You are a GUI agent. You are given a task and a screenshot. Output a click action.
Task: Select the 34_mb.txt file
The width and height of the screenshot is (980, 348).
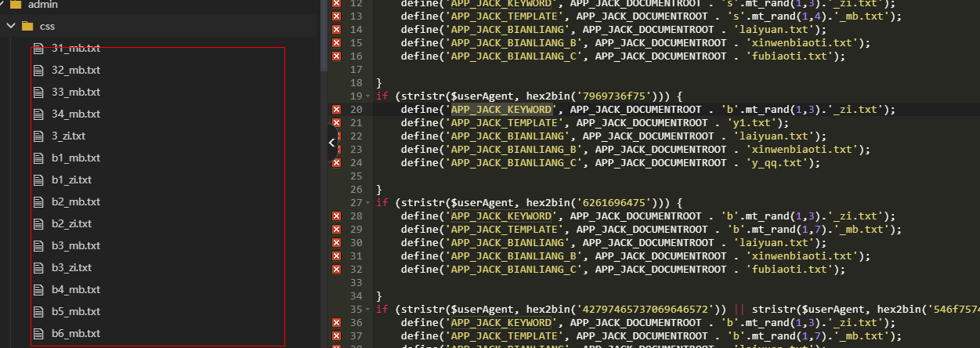pos(75,114)
